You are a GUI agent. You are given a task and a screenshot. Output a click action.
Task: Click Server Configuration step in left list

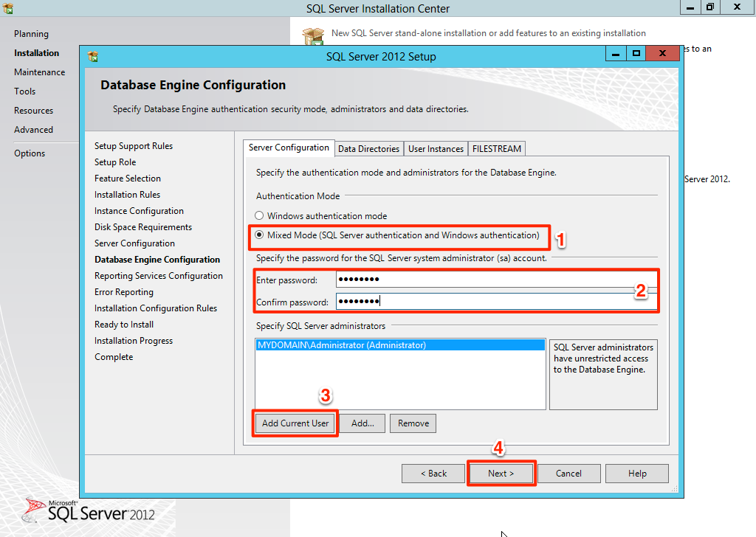[134, 243]
